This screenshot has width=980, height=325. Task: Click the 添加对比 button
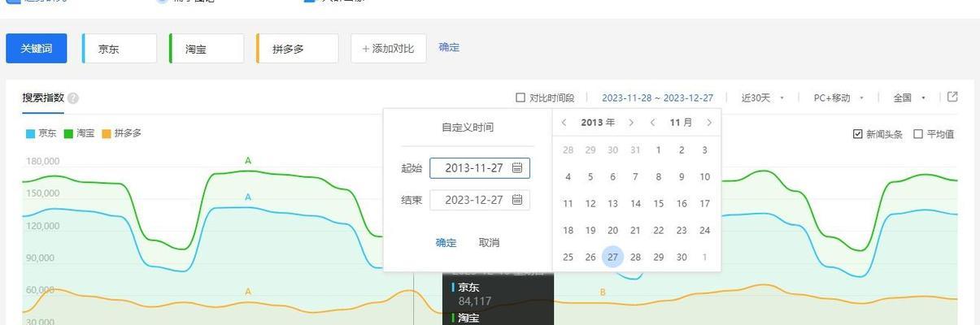click(x=389, y=49)
